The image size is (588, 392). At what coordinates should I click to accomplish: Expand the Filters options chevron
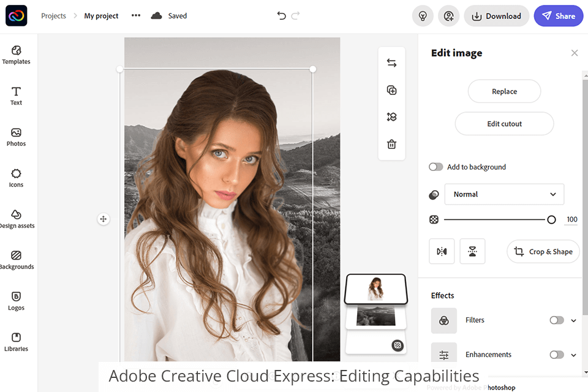click(573, 320)
